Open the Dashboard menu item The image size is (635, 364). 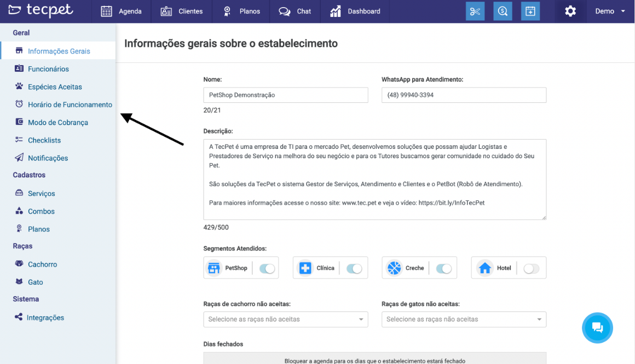click(x=355, y=11)
